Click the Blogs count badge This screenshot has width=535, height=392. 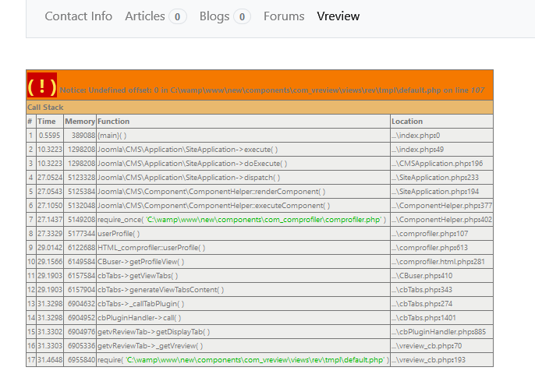[x=242, y=16]
